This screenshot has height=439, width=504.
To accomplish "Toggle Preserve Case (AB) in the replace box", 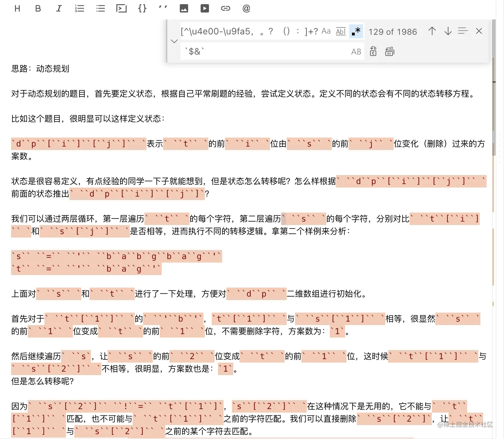I will tap(356, 52).
